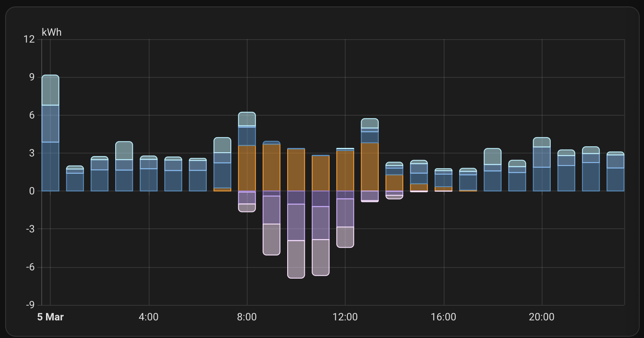Click the "-9" y-axis label

tap(29, 305)
